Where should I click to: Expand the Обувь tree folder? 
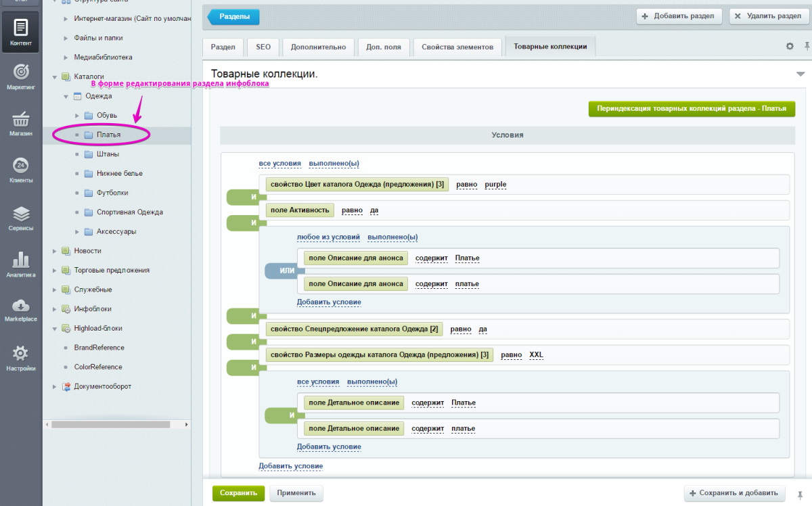(77, 116)
